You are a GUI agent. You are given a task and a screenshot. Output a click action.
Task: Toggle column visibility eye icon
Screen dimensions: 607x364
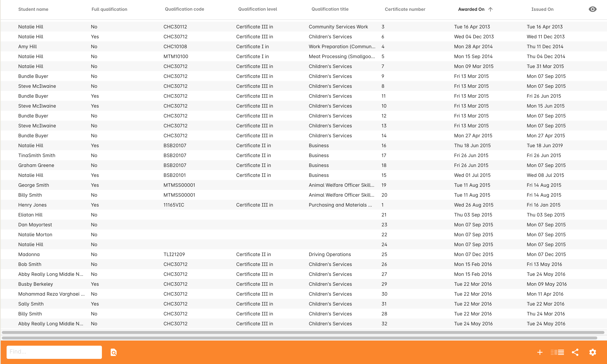pyautogui.click(x=593, y=9)
